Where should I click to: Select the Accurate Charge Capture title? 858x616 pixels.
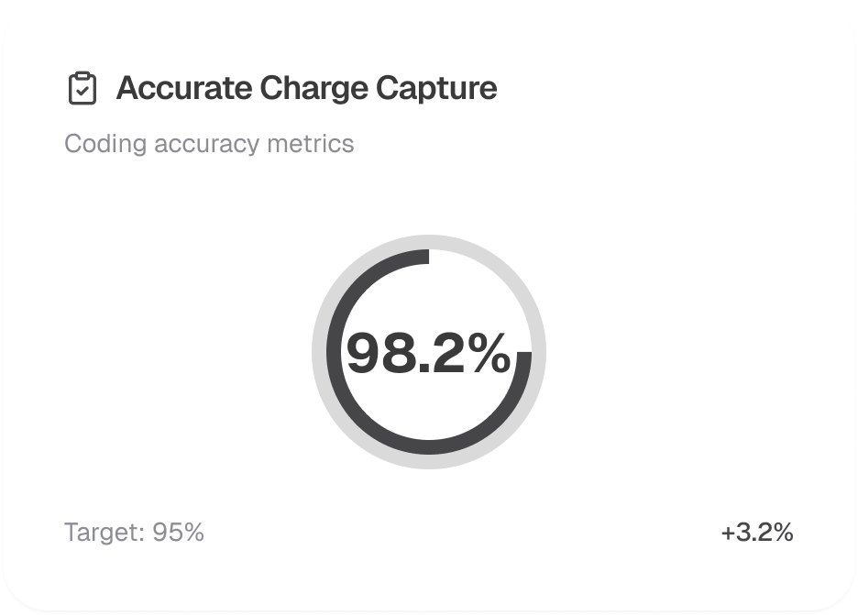pos(306,89)
